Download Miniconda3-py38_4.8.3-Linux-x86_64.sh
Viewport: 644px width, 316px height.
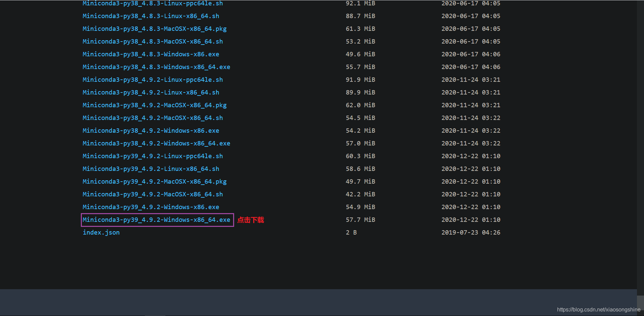pyautogui.click(x=151, y=16)
